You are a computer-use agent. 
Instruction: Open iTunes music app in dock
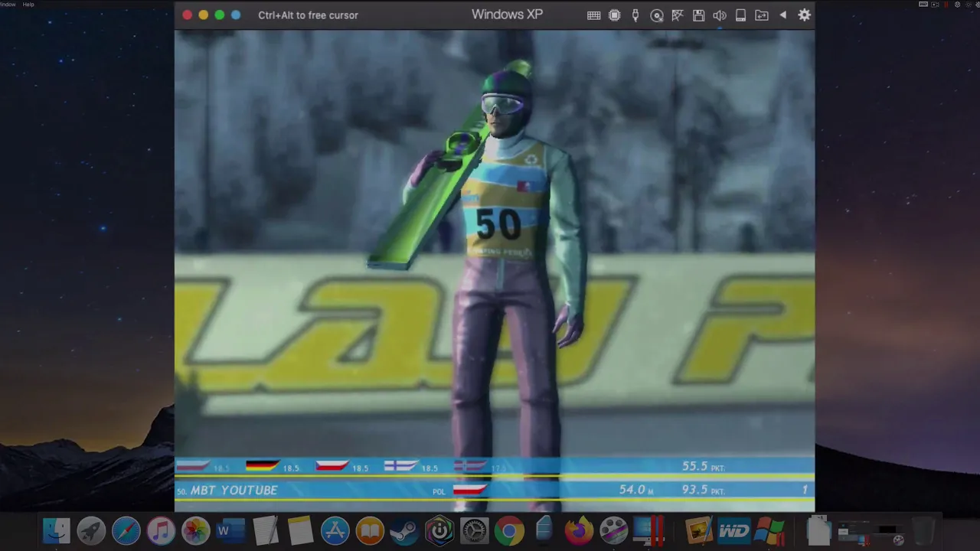161,530
